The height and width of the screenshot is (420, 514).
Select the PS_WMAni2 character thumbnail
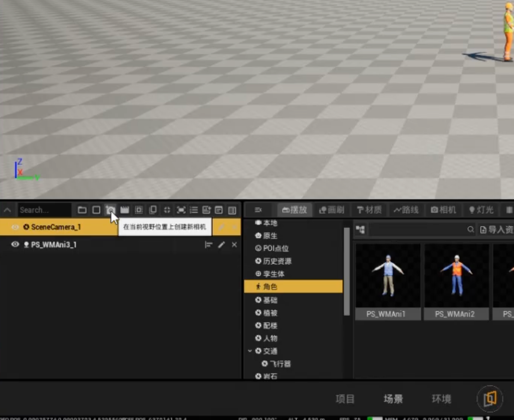click(x=456, y=282)
